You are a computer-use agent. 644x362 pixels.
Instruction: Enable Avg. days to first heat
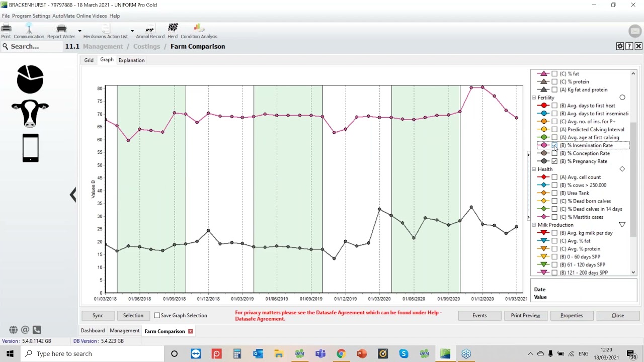554,106
